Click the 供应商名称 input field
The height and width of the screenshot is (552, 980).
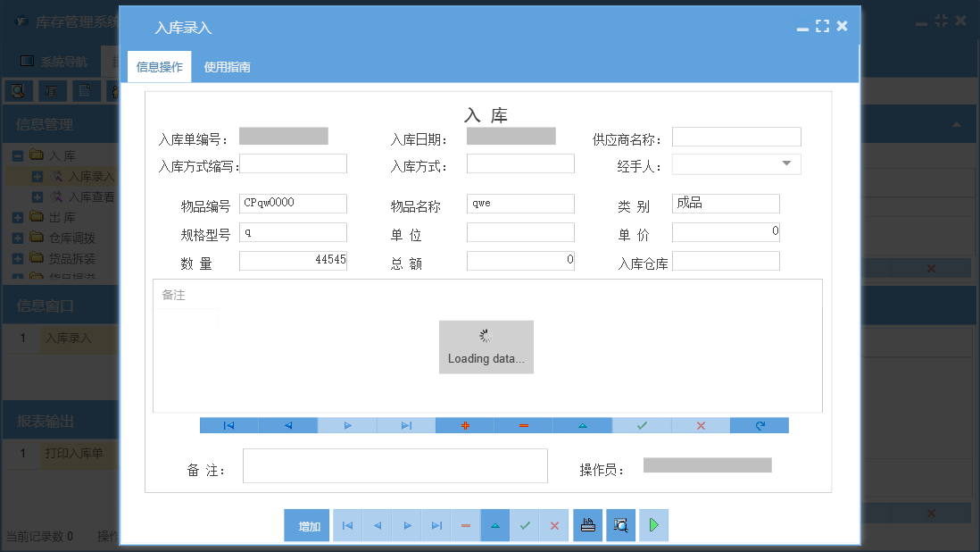pos(735,136)
